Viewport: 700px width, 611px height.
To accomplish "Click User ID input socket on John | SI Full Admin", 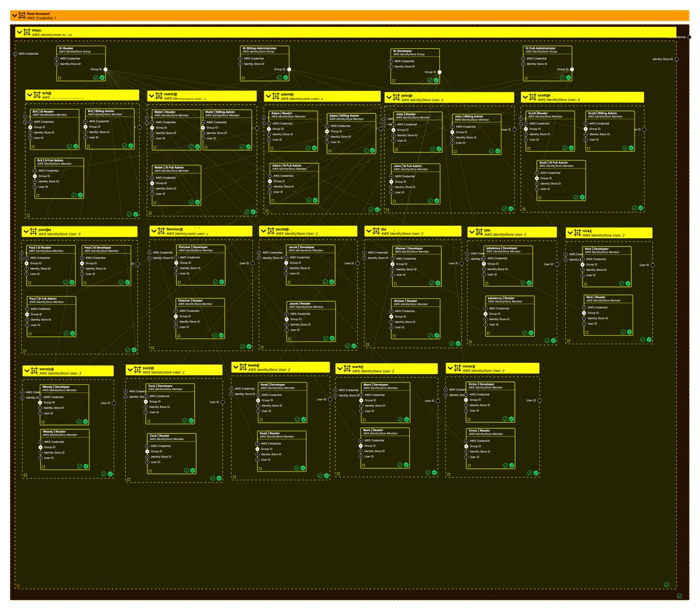I will pyautogui.click(x=393, y=192).
